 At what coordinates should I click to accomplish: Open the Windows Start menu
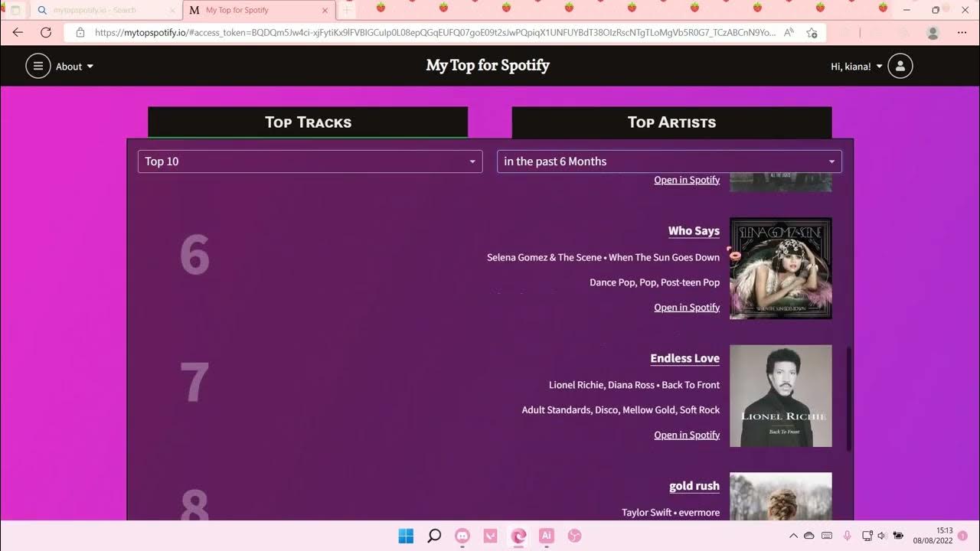tap(406, 536)
